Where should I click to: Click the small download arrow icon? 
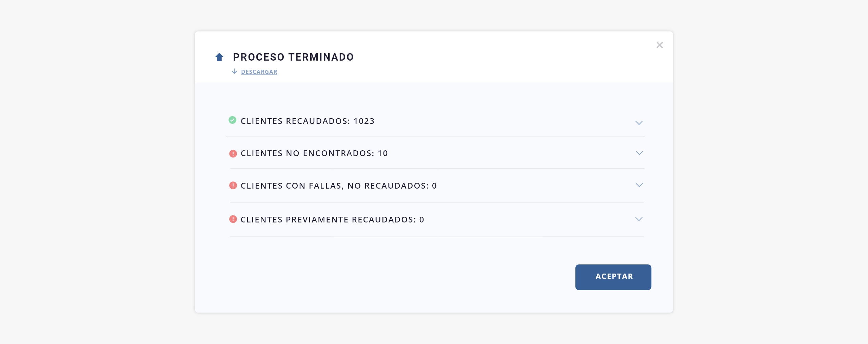234,71
